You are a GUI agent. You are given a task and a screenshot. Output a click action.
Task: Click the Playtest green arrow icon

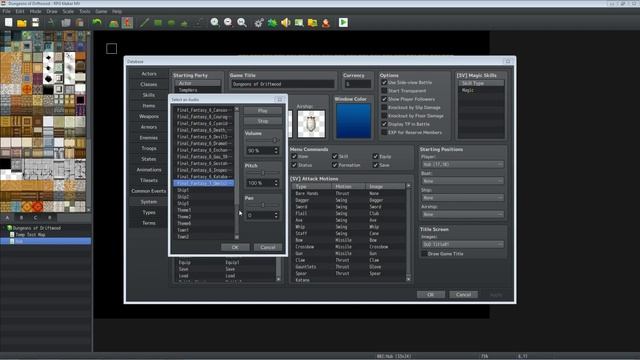(343, 22)
